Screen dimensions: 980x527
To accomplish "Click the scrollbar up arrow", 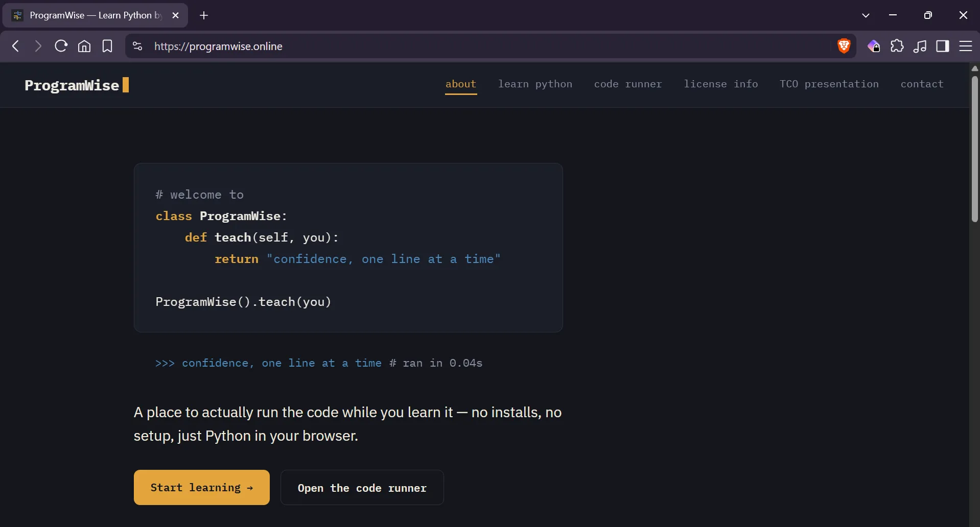I will point(974,68).
